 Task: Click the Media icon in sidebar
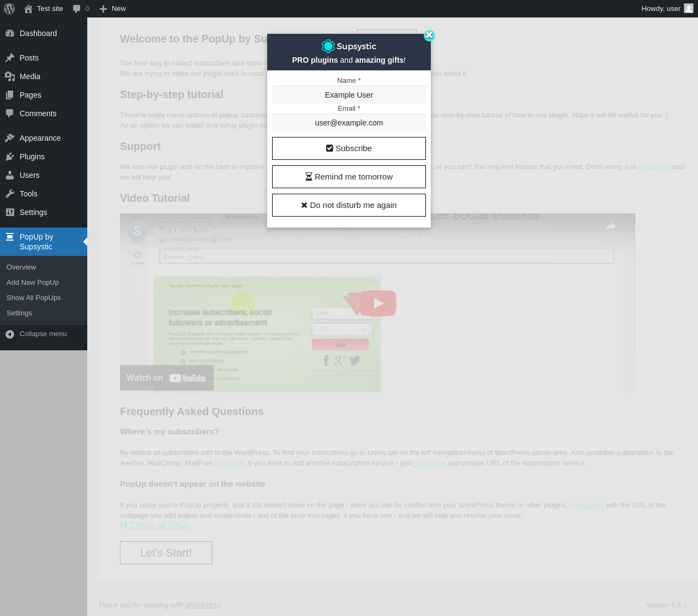(x=10, y=76)
